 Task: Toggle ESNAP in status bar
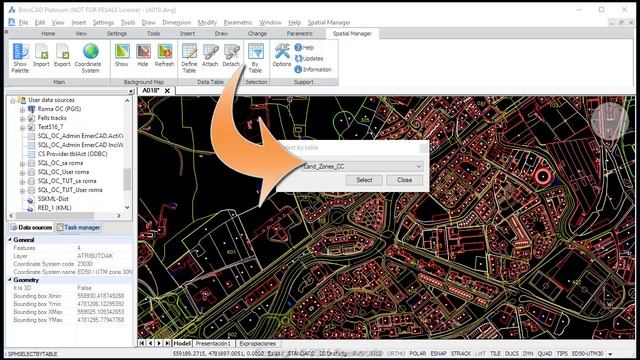438,353
